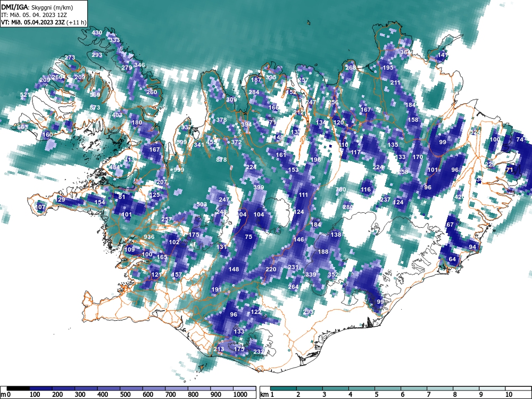
Task: Pick the dark teal 1–2 km legend swatch
Action: click(x=284, y=388)
